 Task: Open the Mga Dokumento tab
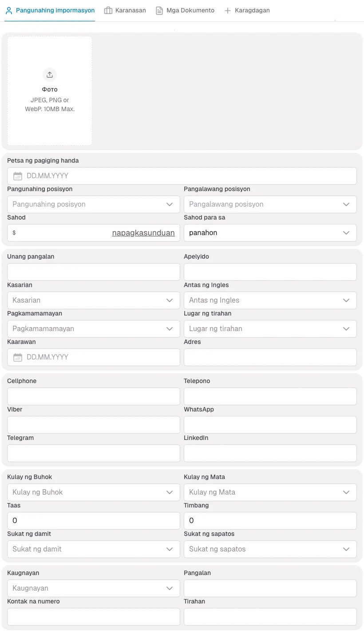(x=190, y=10)
